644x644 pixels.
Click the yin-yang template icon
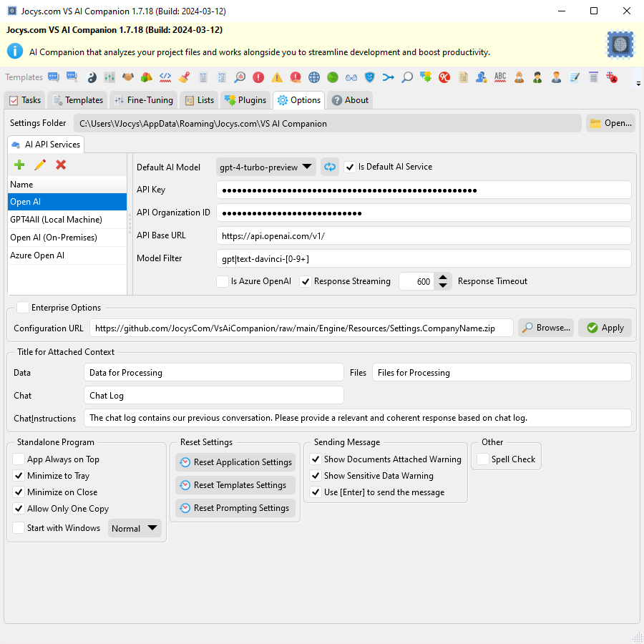91,77
